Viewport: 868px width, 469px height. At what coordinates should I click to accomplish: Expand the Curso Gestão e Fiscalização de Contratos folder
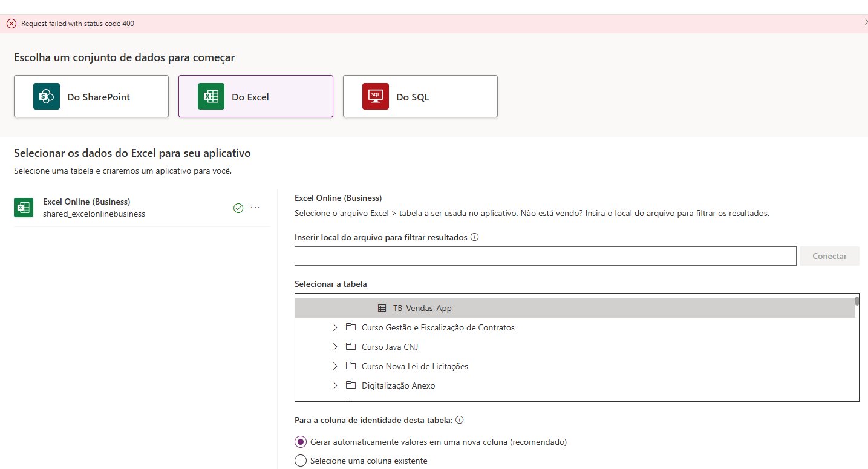tap(335, 327)
